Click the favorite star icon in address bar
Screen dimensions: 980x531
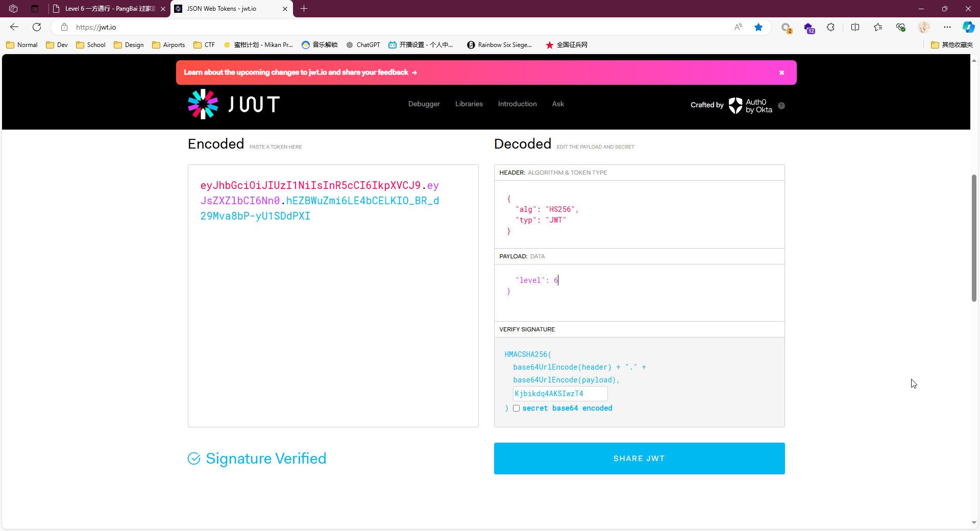point(758,27)
